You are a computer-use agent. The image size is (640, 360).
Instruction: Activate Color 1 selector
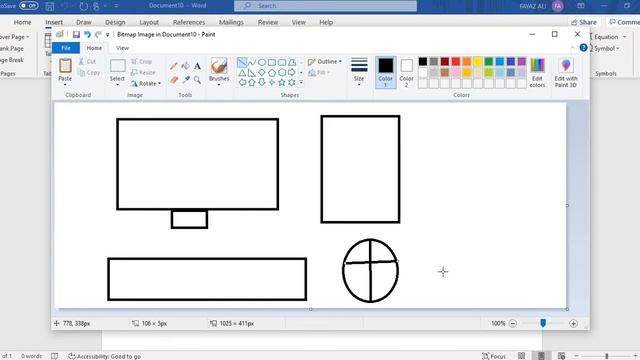coord(385,73)
